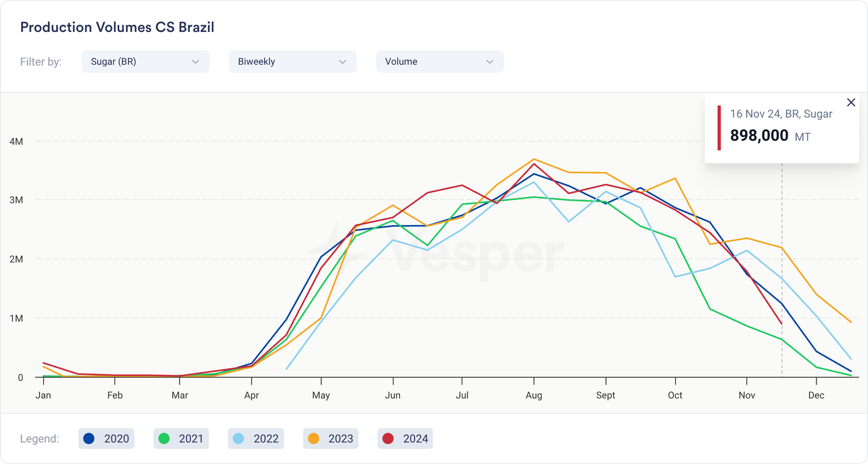Click the light blue 2022 legend dot
This screenshot has height=464, width=868.
click(238, 438)
